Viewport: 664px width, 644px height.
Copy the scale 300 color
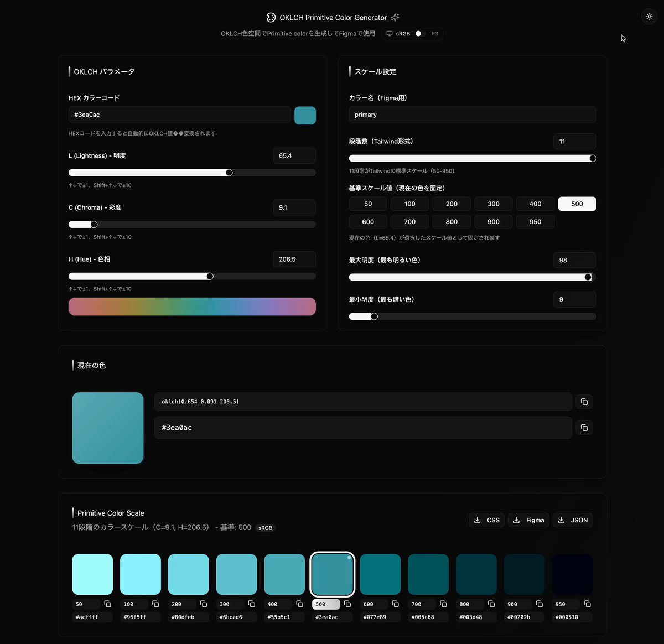252,604
